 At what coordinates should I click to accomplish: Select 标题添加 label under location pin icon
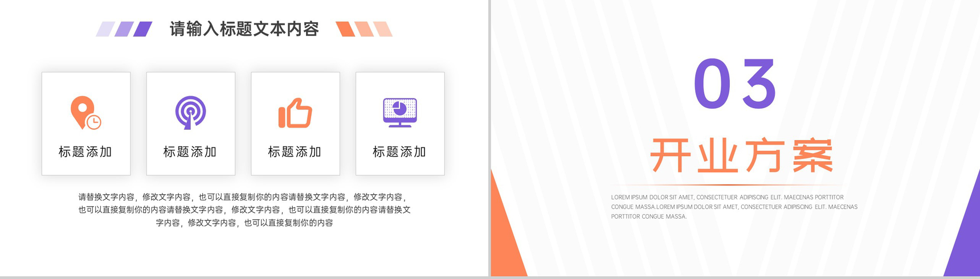point(85,152)
